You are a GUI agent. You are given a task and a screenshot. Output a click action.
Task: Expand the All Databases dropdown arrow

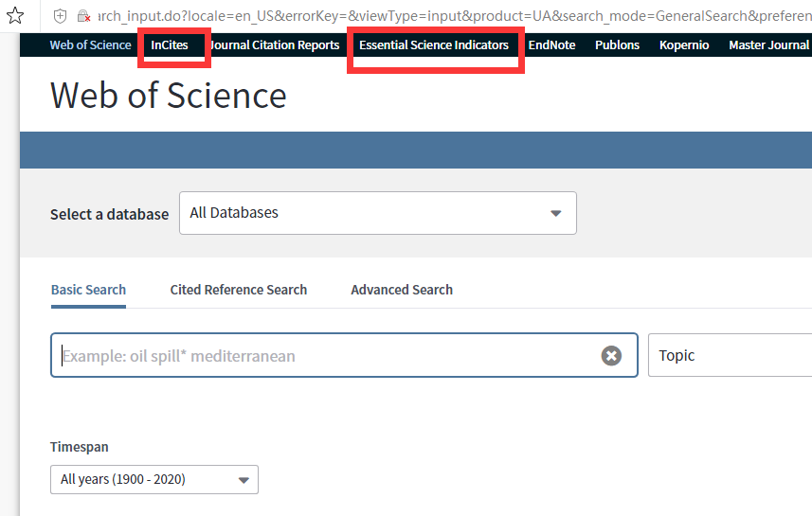coord(555,213)
